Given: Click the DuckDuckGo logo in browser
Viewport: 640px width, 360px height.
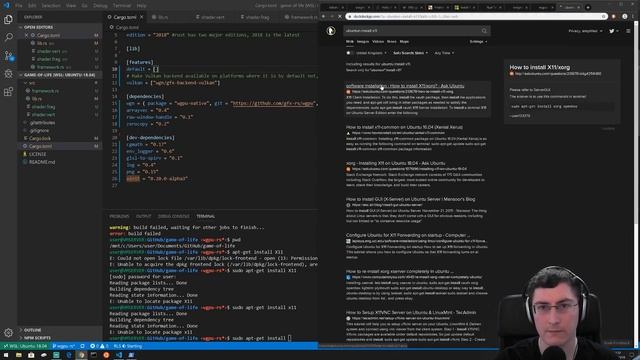Looking at the screenshot, I should 331,31.
